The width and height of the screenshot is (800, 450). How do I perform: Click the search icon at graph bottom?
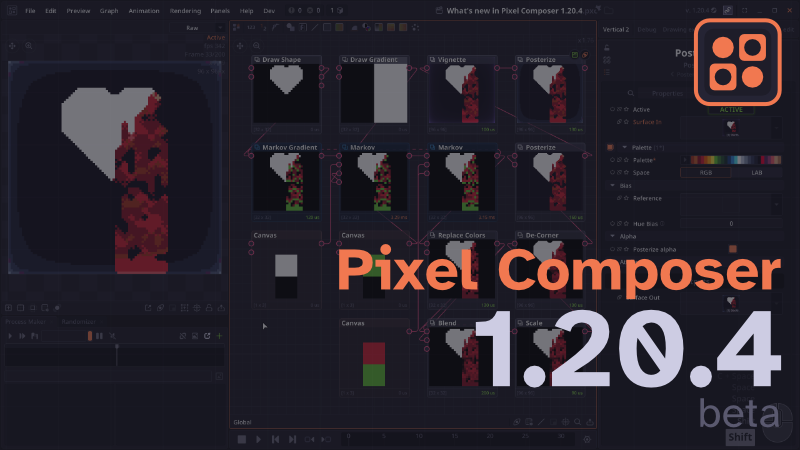click(578, 422)
